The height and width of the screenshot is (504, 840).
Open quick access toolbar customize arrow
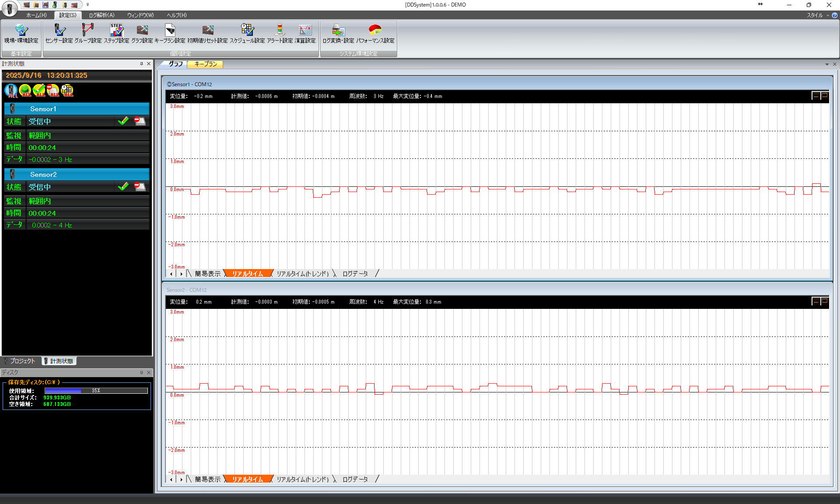point(87,5)
